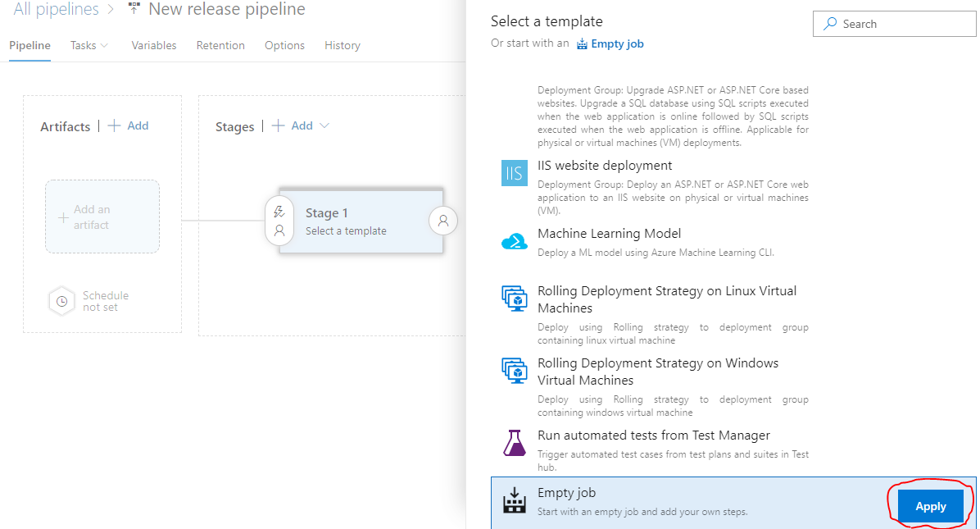Click the Linux rolling deployment icon
980x529 pixels.
click(x=515, y=299)
